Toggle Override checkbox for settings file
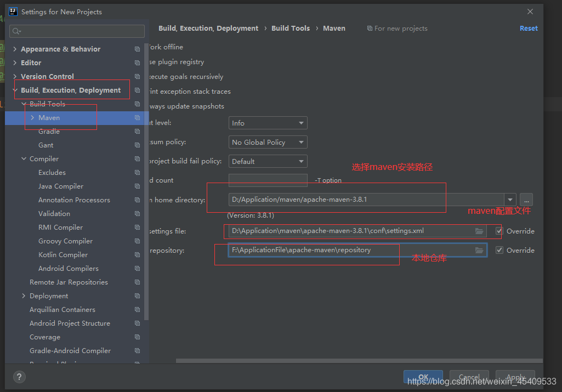This screenshot has height=392, width=562. tap(499, 231)
